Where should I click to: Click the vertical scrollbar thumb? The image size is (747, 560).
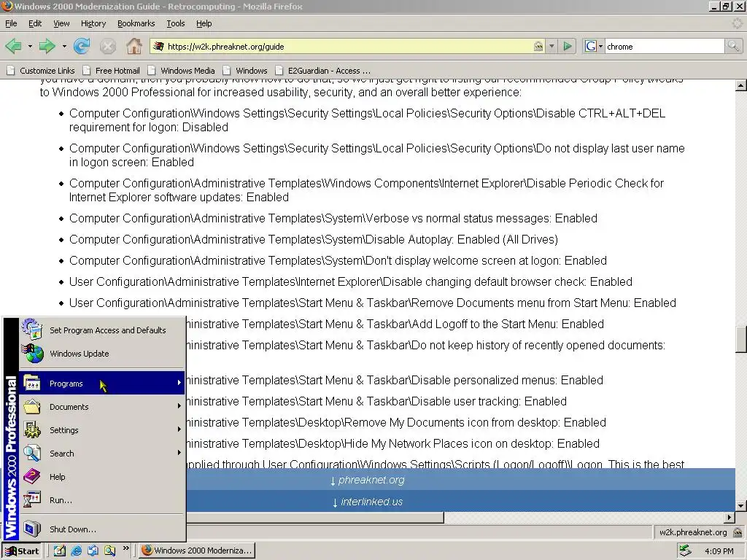point(741,339)
